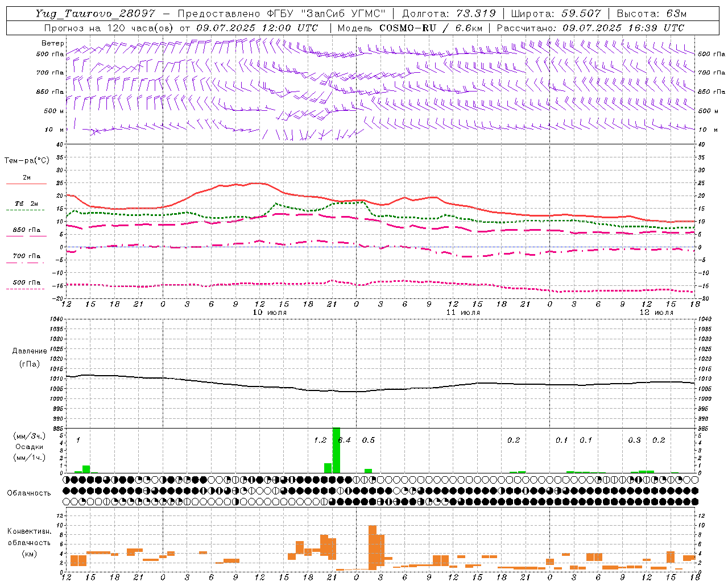Click the Облачность cloud cover label
Viewport: 728px width, 582px height.
[29, 493]
